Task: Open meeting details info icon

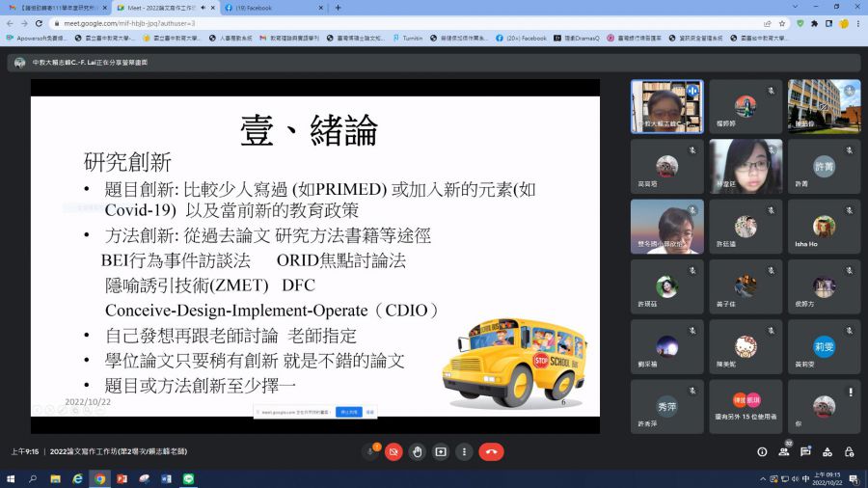Action: [x=762, y=451]
